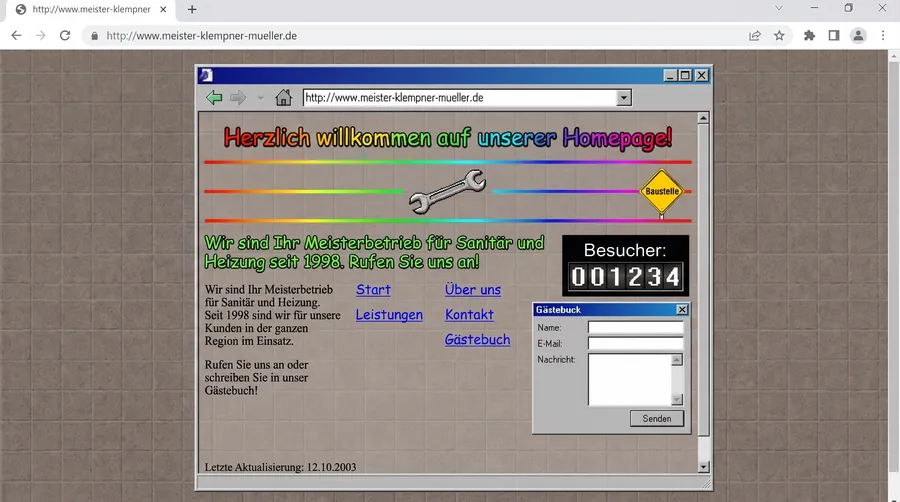Click the Nachricht scrollbar up arrow

point(677,360)
